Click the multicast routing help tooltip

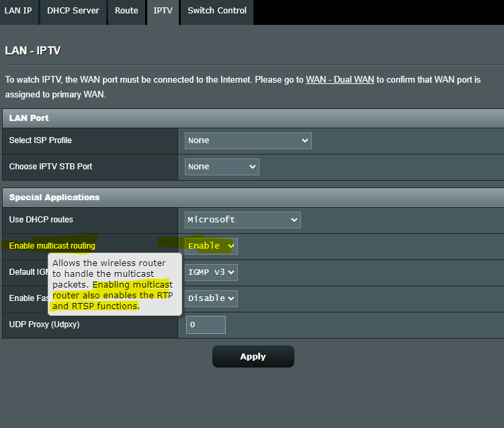point(115,284)
